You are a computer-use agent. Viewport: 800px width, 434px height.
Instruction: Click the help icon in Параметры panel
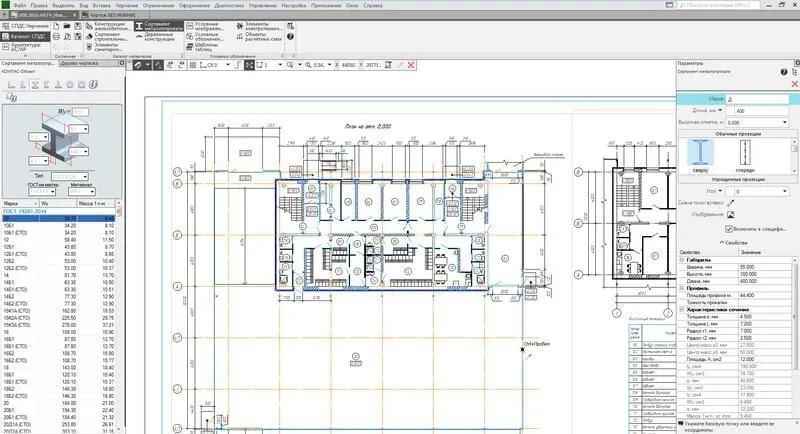[x=785, y=72]
